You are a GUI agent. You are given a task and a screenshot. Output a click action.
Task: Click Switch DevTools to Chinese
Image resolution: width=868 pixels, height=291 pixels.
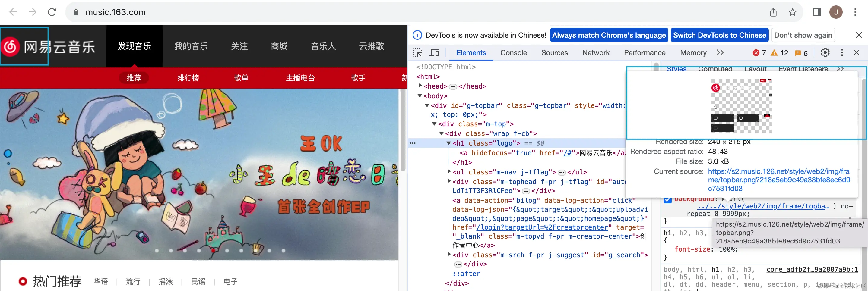pyautogui.click(x=719, y=35)
